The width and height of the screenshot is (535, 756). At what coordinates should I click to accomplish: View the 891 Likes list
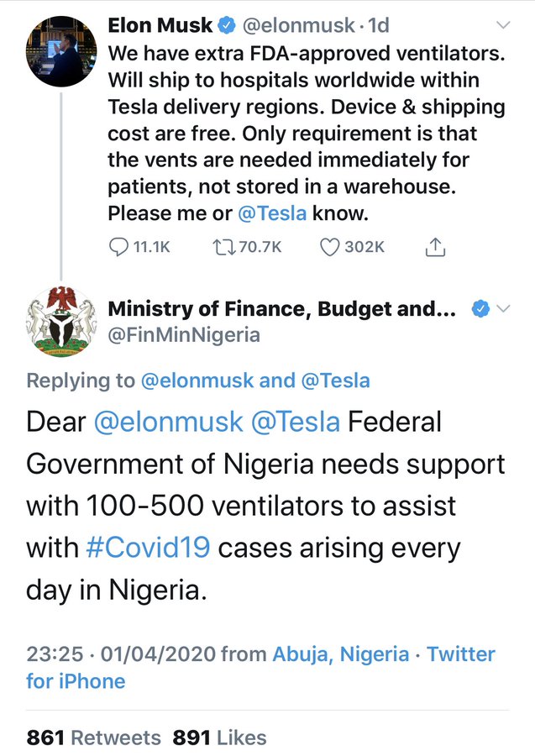coord(219,738)
